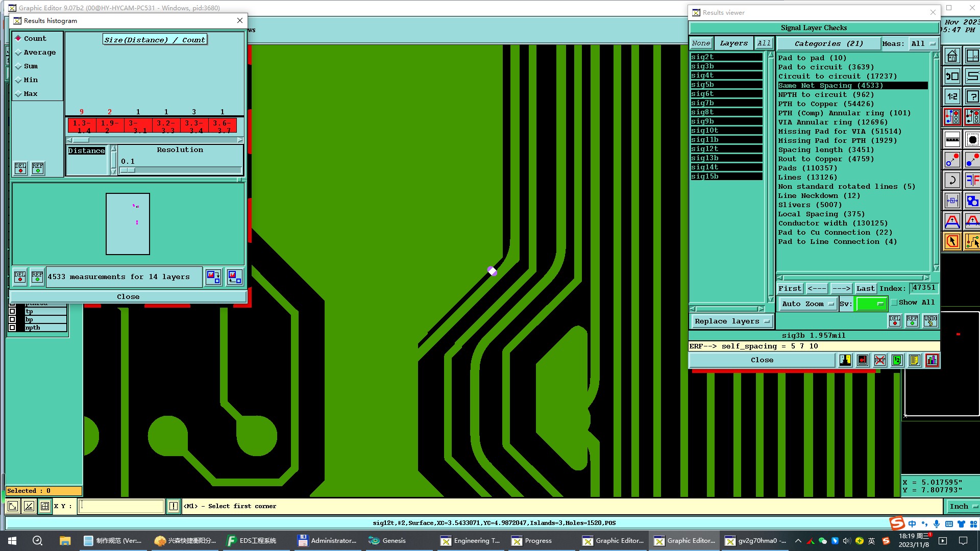Click the rotate arrow tool icon
Viewport: 980px width, 551px height.
coord(952,180)
